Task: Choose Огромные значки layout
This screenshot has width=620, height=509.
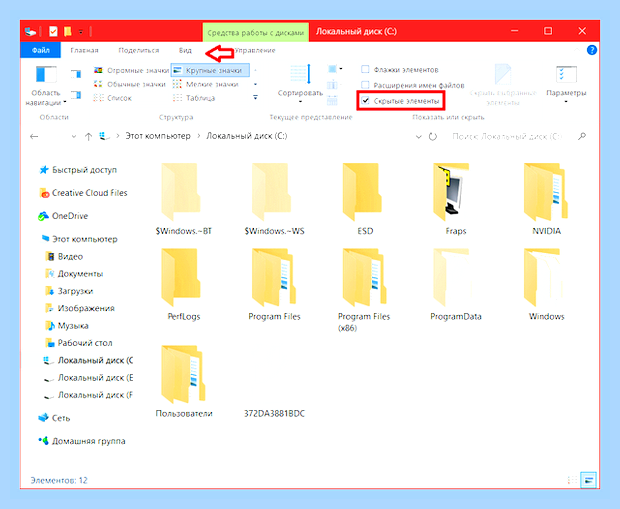Action: coord(131,70)
